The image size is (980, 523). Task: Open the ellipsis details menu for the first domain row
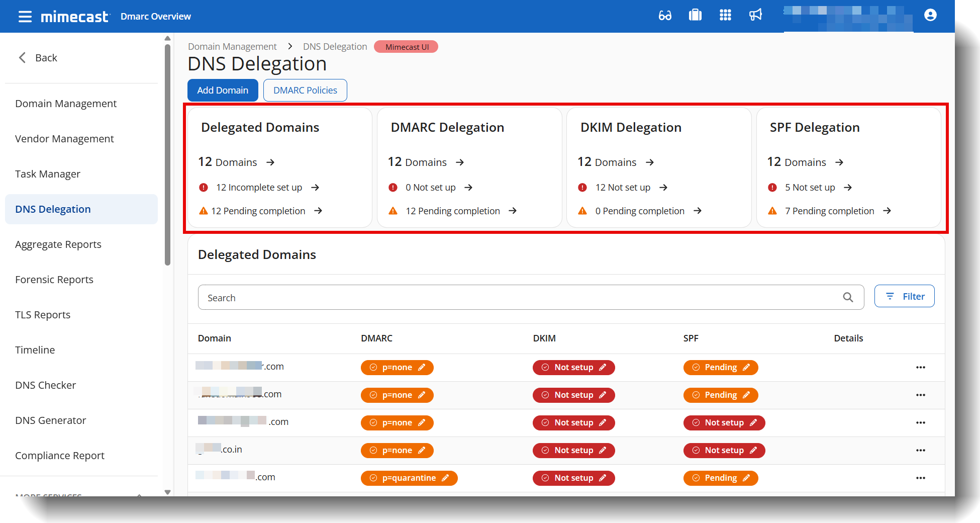[x=921, y=367]
